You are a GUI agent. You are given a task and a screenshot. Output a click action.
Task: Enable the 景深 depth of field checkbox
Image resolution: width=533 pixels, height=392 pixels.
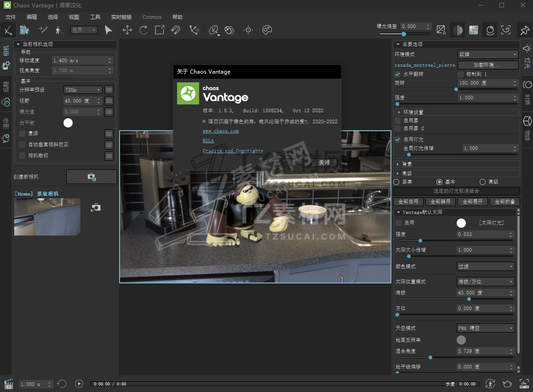tap(23, 133)
